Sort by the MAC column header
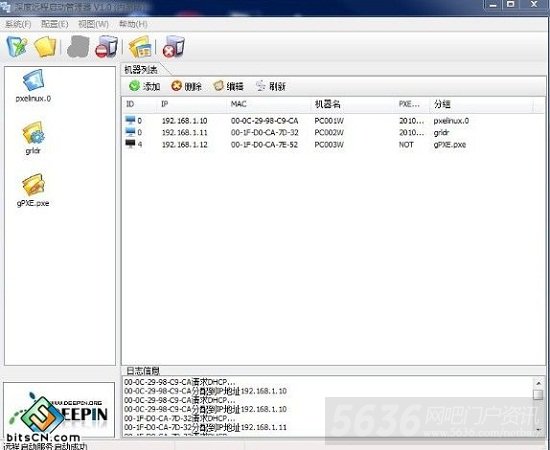 tap(269, 104)
